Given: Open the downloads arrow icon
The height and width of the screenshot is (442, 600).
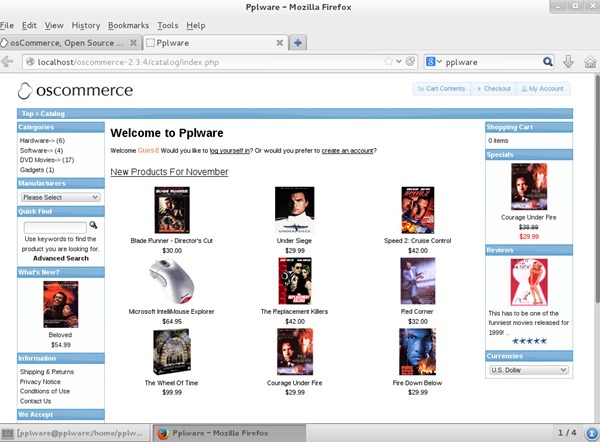Looking at the screenshot, I should click(x=568, y=61).
